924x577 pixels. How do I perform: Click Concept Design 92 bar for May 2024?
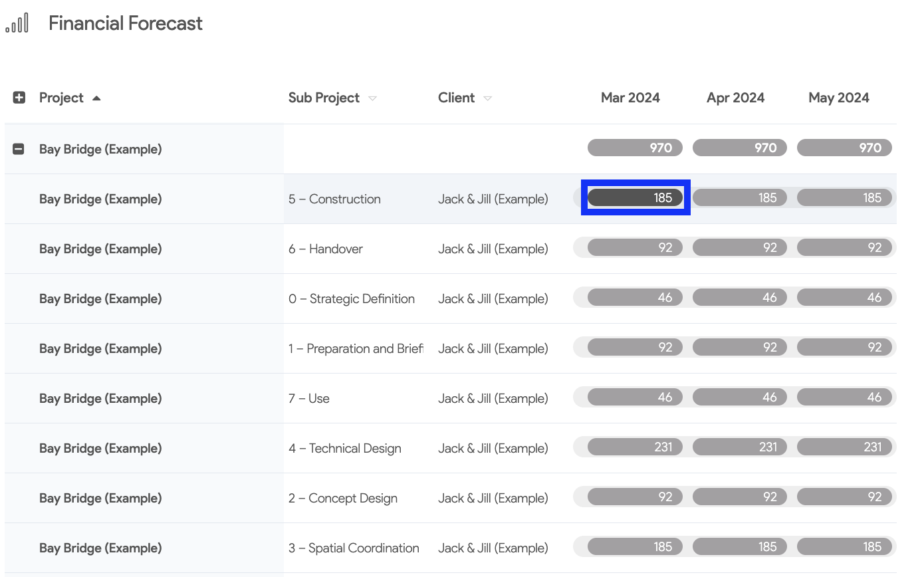click(x=844, y=497)
